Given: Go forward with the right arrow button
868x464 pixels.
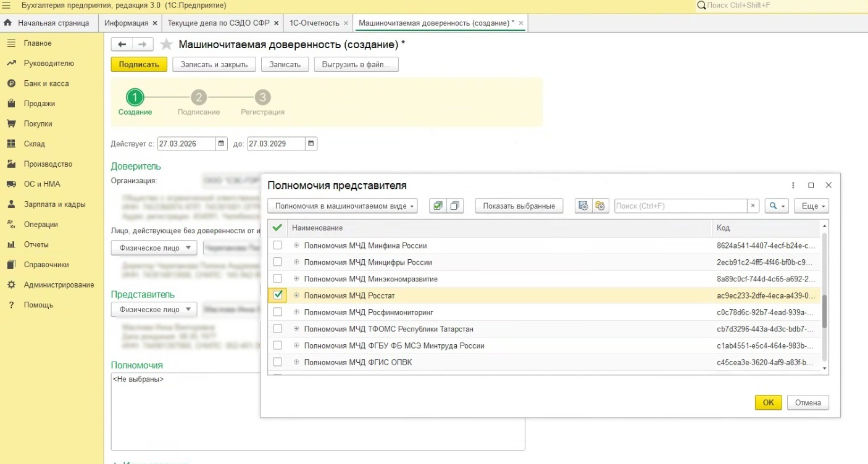Looking at the screenshot, I should click(143, 44).
